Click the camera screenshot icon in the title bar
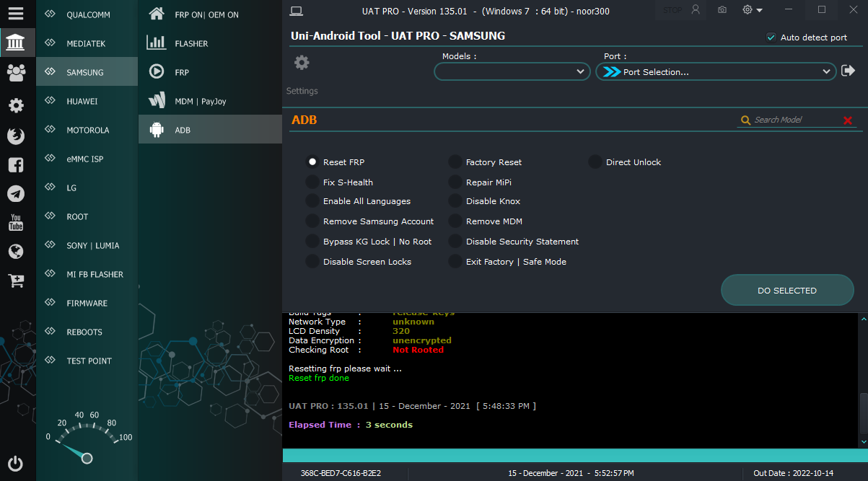868x481 pixels. 722,10
